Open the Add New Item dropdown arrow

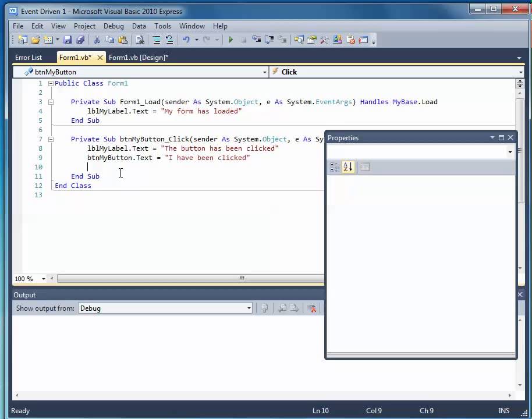[x=58, y=40]
